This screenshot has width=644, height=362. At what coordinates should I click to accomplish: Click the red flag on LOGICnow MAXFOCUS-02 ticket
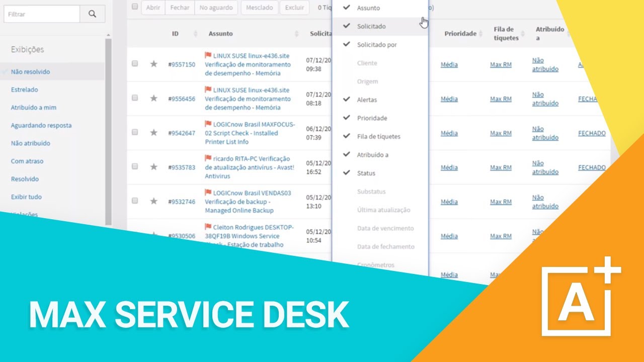[x=208, y=124]
